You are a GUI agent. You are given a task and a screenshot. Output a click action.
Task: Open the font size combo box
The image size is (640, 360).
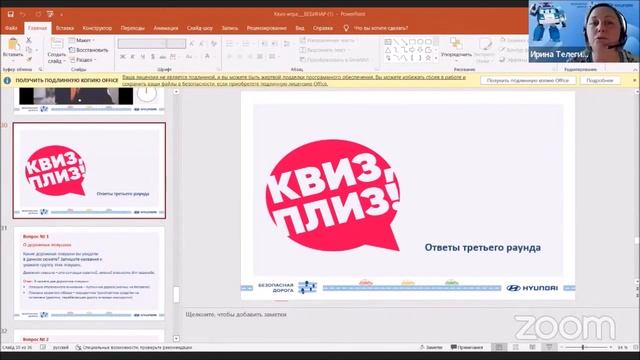[x=176, y=43]
